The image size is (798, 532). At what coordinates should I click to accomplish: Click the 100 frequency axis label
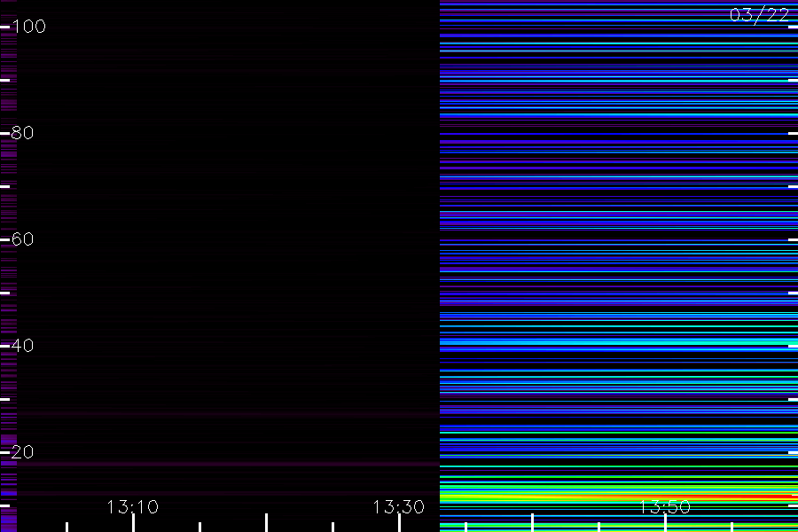29,27
